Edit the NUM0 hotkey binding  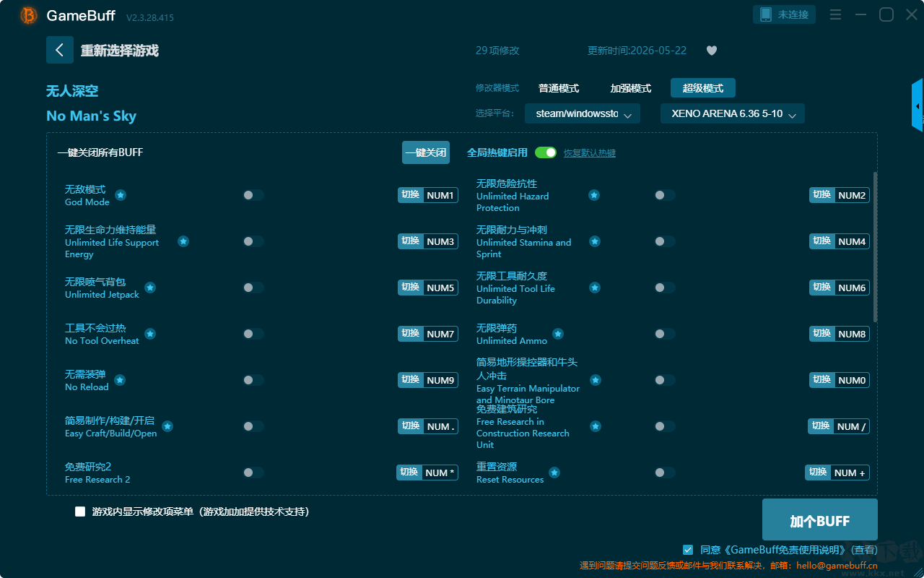(840, 380)
